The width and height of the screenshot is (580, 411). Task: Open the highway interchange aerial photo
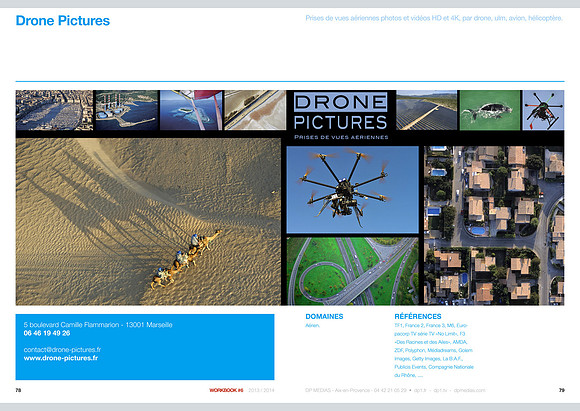point(353,271)
